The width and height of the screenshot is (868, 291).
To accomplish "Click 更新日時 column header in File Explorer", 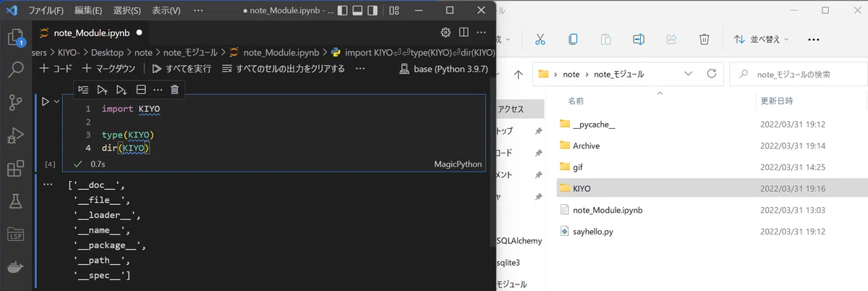I will (776, 101).
